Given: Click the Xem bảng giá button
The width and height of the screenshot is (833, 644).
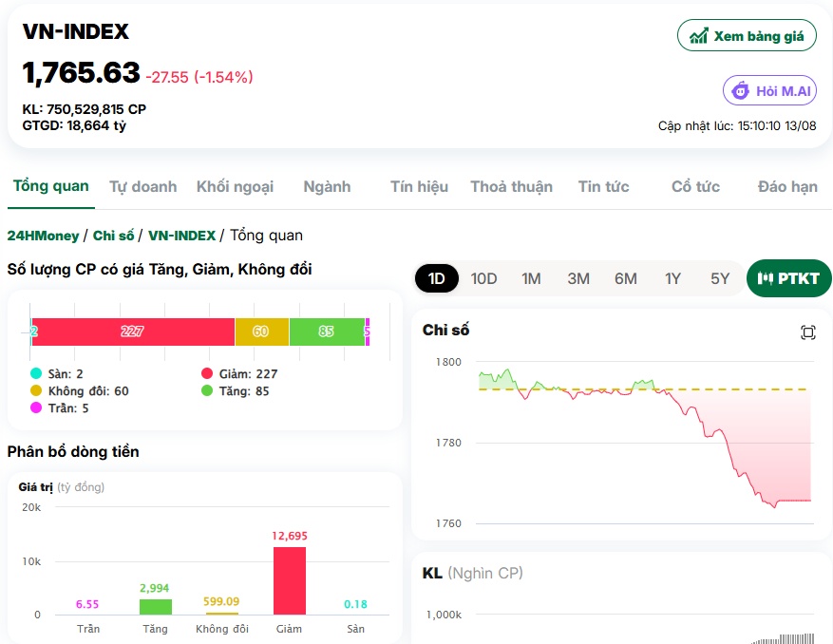Looking at the screenshot, I should [x=747, y=35].
